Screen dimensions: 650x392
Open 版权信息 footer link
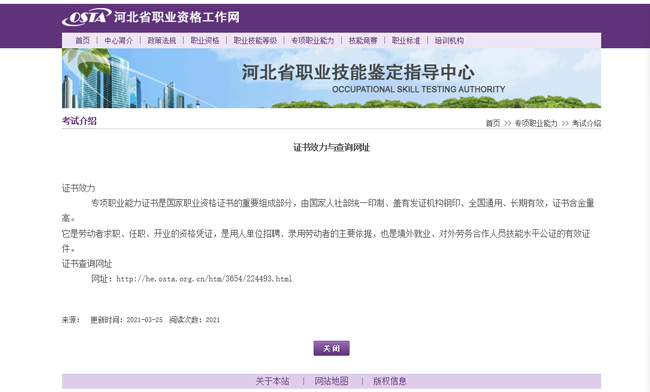[x=390, y=381]
